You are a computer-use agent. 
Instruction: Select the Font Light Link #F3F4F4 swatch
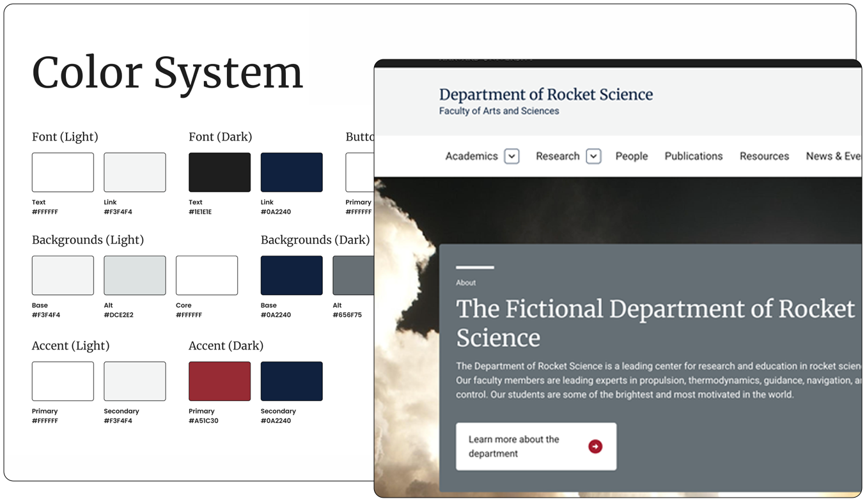pos(135,172)
